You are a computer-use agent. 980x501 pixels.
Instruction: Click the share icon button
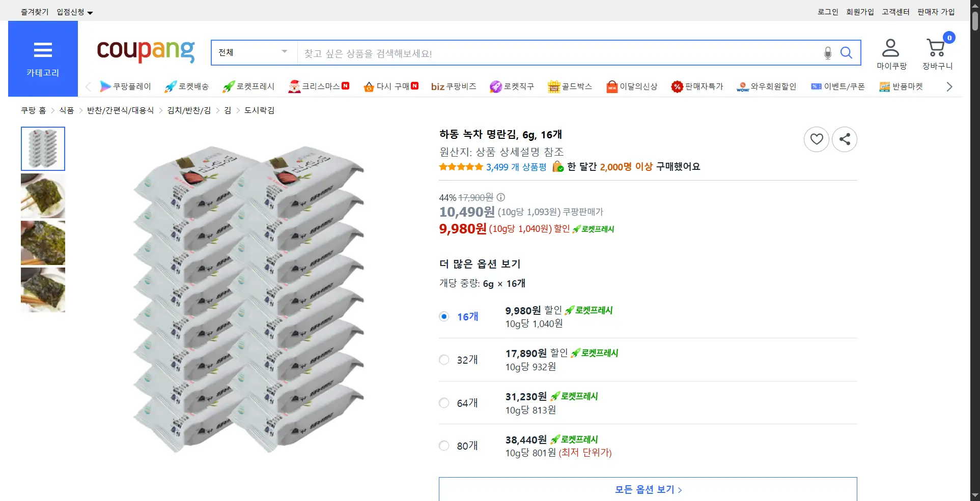(844, 139)
